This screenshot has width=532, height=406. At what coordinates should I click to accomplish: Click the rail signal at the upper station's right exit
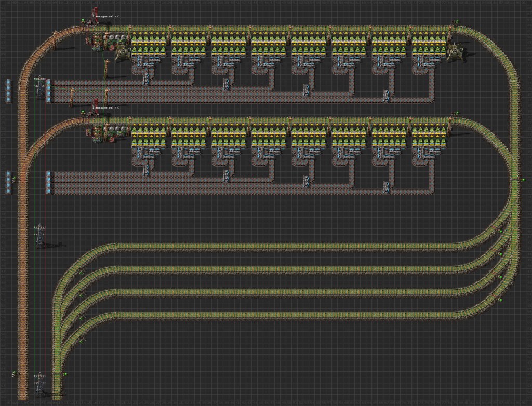[455, 22]
